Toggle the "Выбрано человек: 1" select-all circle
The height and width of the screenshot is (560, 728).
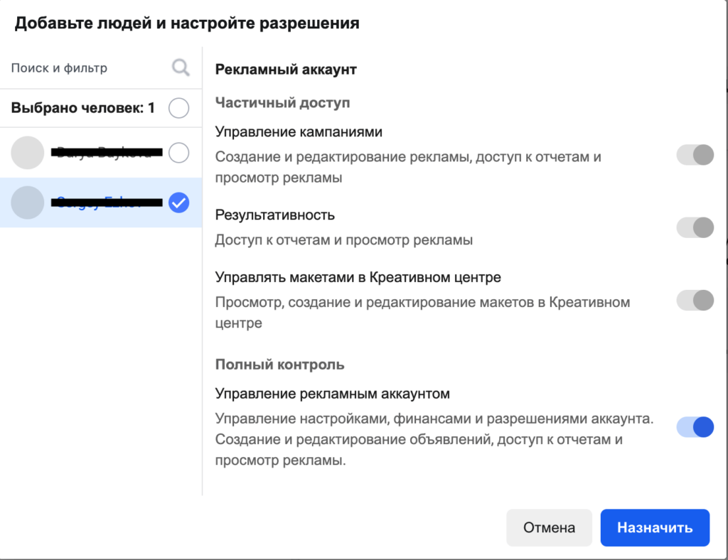click(179, 108)
